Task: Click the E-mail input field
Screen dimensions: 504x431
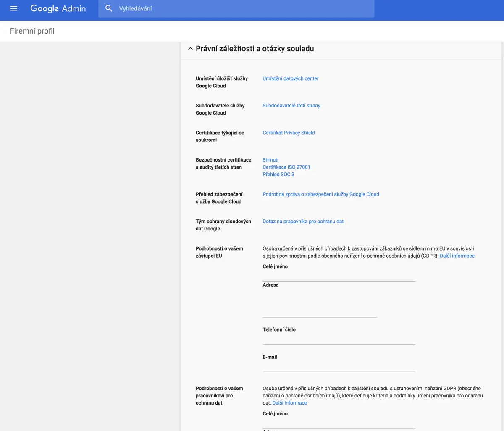Action: (339, 367)
